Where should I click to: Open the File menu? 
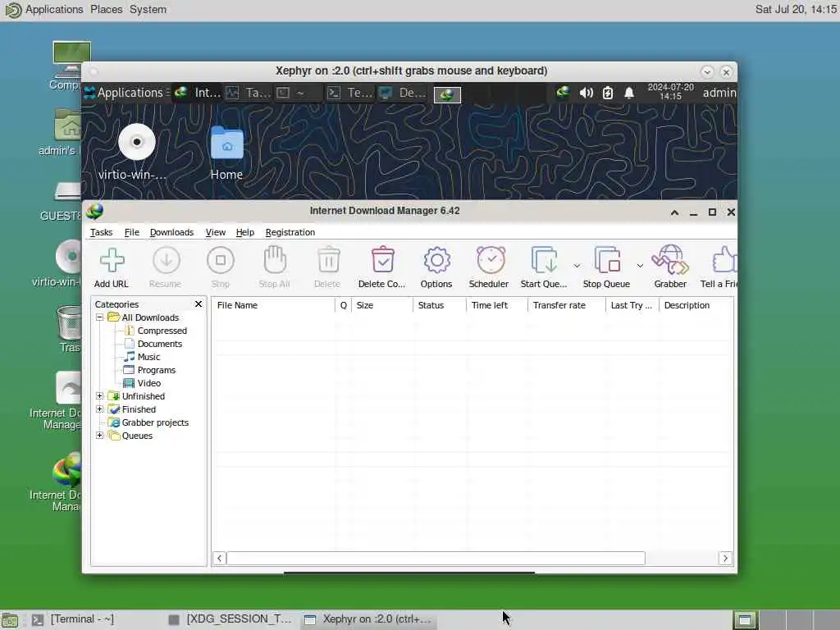click(x=132, y=232)
